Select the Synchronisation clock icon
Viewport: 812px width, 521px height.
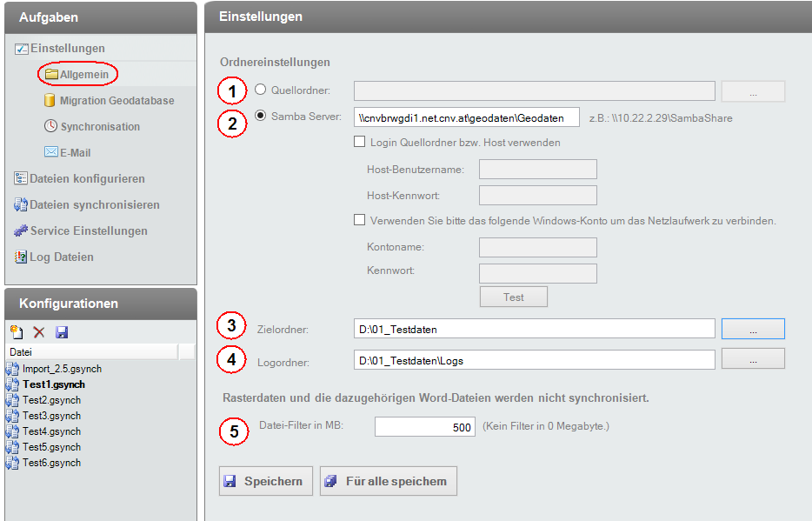click(88, 126)
